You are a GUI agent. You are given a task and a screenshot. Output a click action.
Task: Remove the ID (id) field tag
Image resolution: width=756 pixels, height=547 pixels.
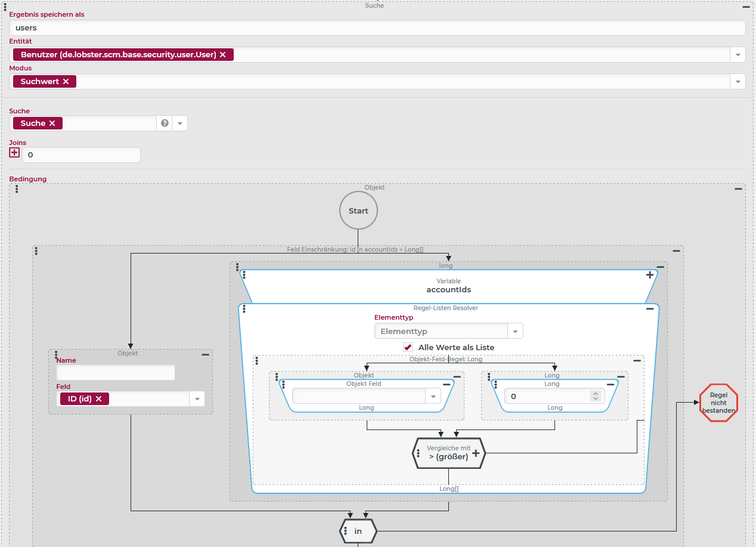(99, 399)
